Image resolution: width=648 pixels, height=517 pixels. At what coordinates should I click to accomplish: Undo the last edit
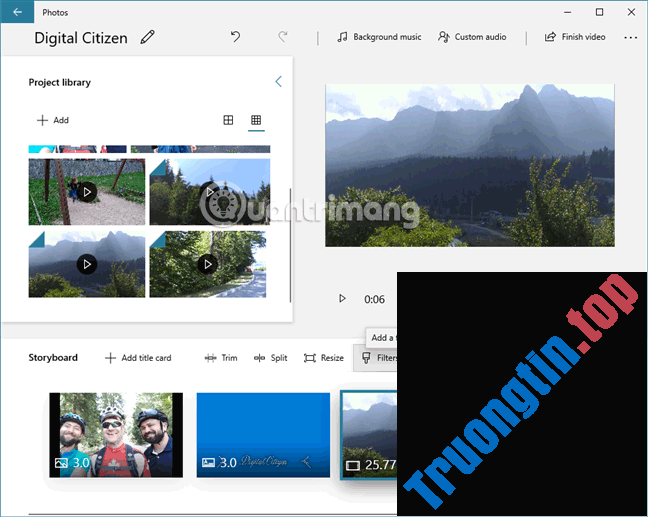[235, 37]
